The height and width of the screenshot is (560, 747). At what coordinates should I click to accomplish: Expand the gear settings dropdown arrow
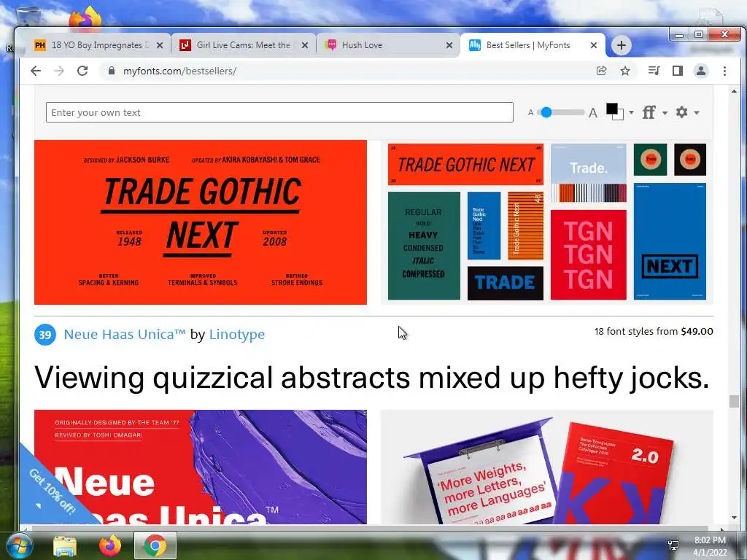click(x=697, y=113)
